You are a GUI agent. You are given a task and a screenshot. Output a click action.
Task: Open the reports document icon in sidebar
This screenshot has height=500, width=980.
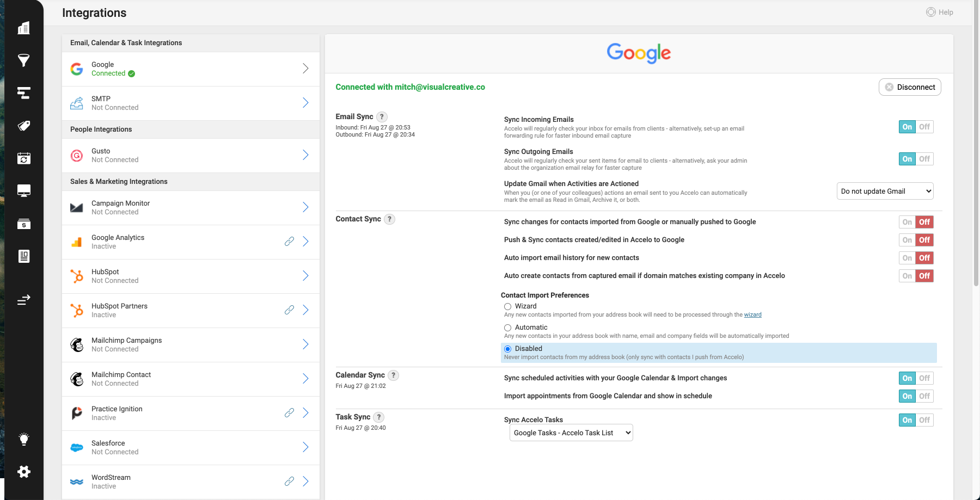pos(23,256)
